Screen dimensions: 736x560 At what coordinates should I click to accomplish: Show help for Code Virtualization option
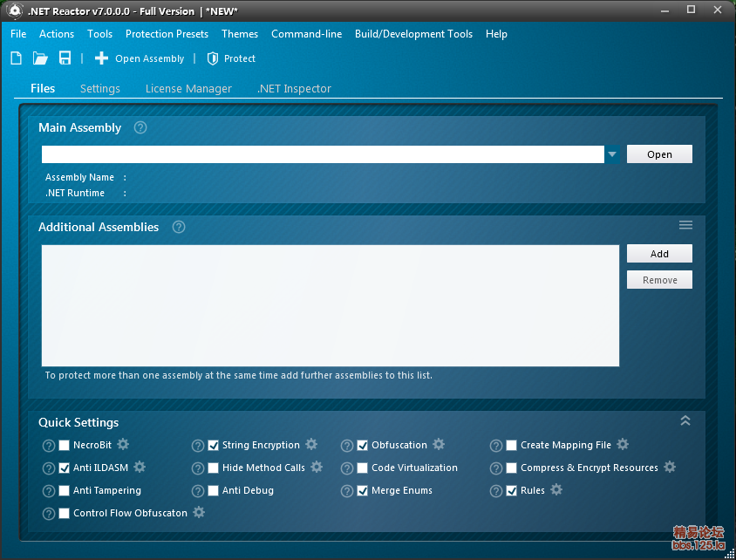(x=347, y=468)
